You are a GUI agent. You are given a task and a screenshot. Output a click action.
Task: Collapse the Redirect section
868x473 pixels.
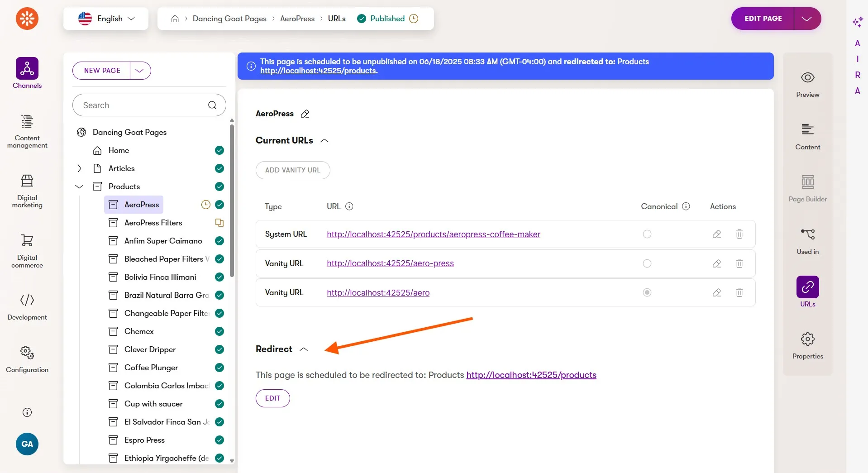pos(304,349)
